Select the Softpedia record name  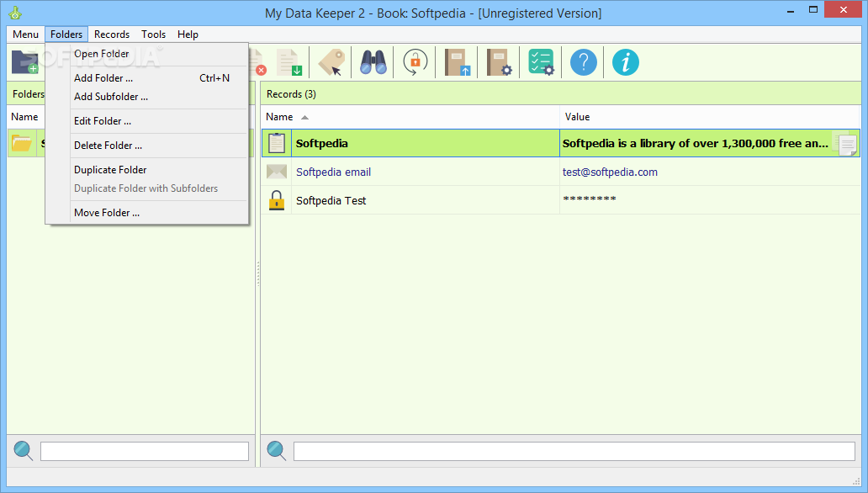(321, 144)
